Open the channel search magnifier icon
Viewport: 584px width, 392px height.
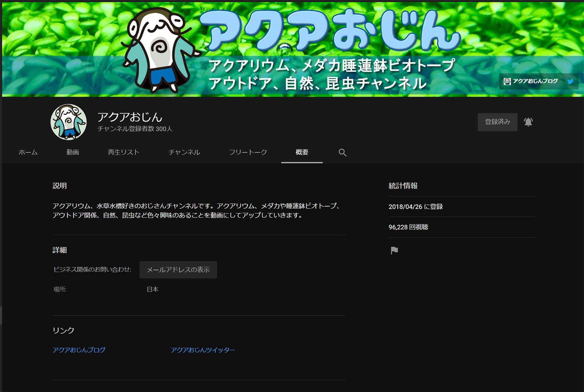coord(342,152)
